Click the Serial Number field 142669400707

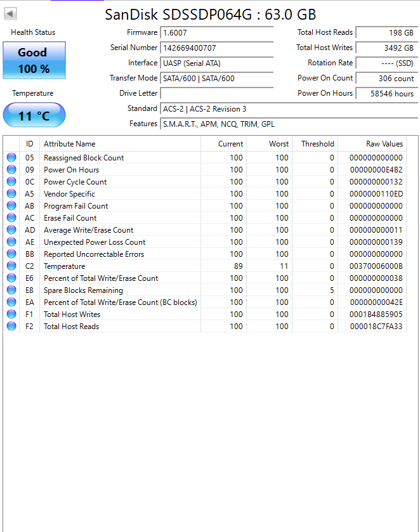click(x=216, y=48)
